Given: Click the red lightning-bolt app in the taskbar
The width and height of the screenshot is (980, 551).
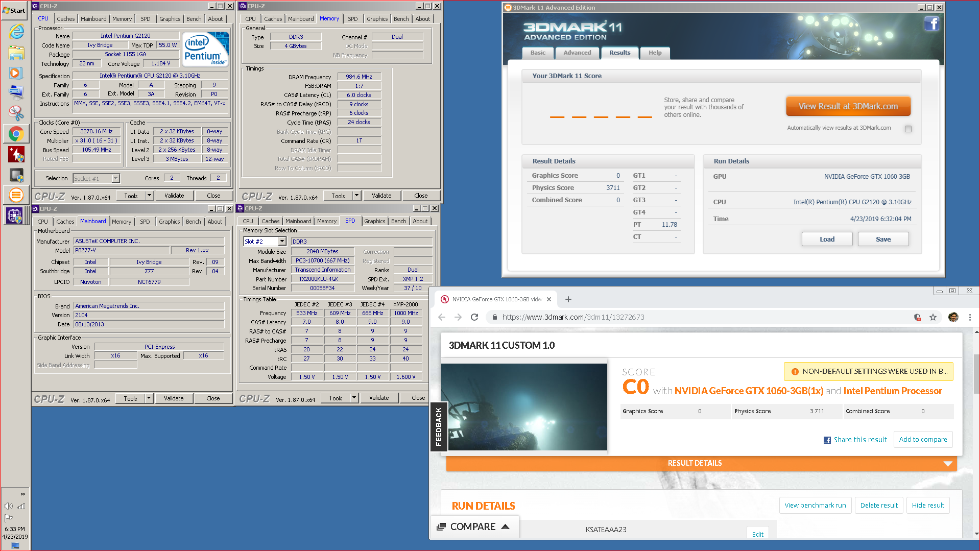Looking at the screenshot, I should [x=16, y=154].
